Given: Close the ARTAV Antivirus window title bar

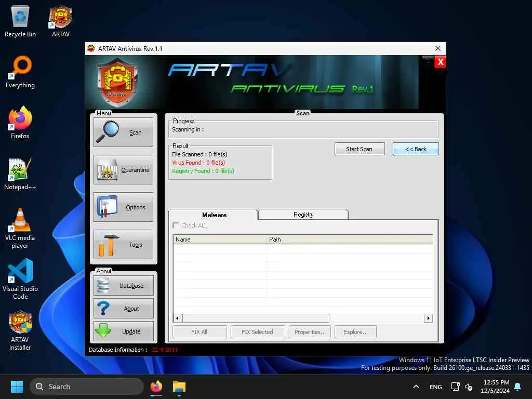Looking at the screenshot, I should tap(438, 48).
